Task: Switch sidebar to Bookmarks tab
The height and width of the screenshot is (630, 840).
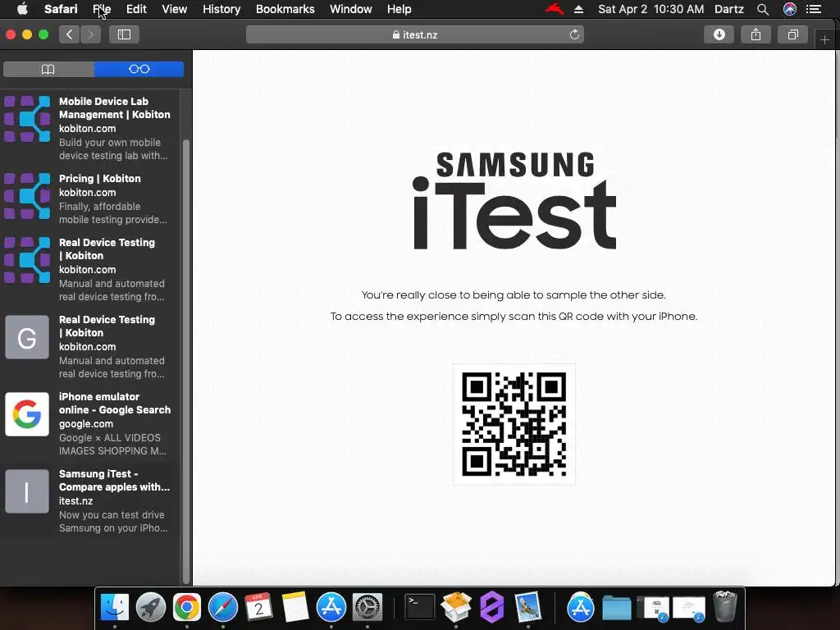Action: point(48,69)
